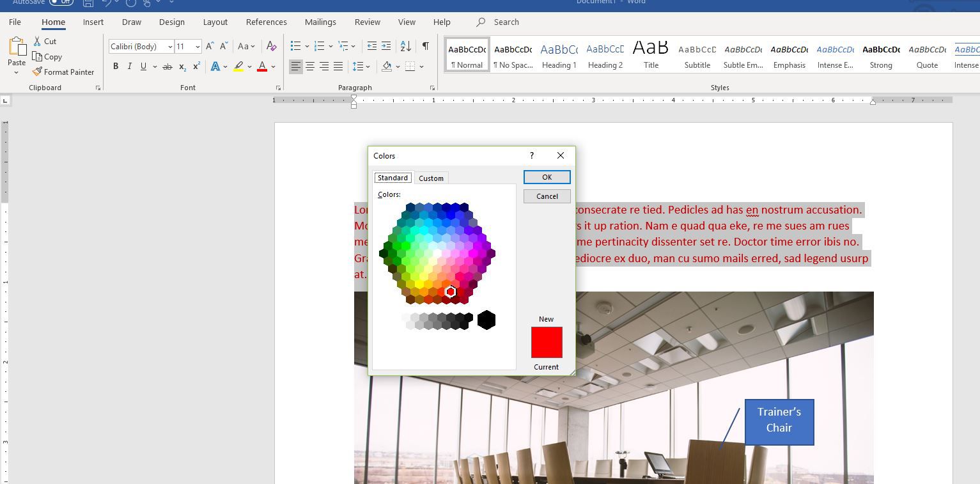Switch to the Insert tab

coord(93,22)
